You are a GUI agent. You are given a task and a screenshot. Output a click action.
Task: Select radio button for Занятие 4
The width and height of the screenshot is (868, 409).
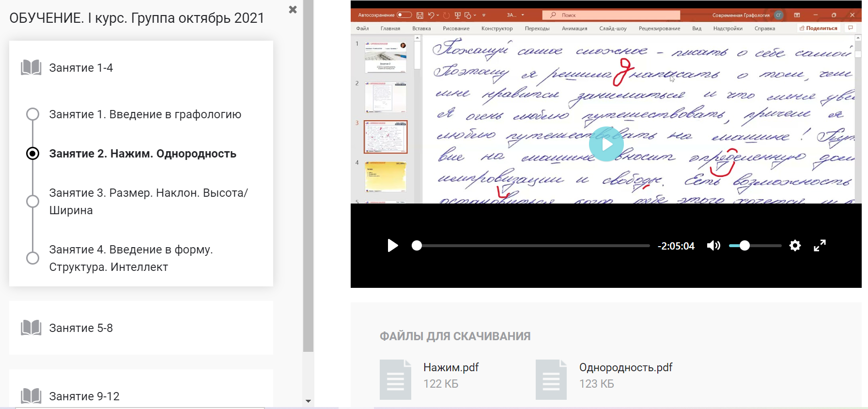32,258
